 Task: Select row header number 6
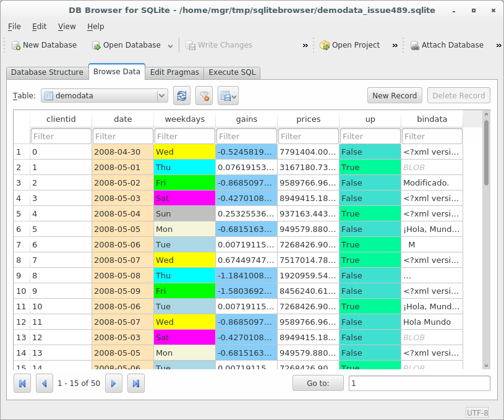(22, 229)
